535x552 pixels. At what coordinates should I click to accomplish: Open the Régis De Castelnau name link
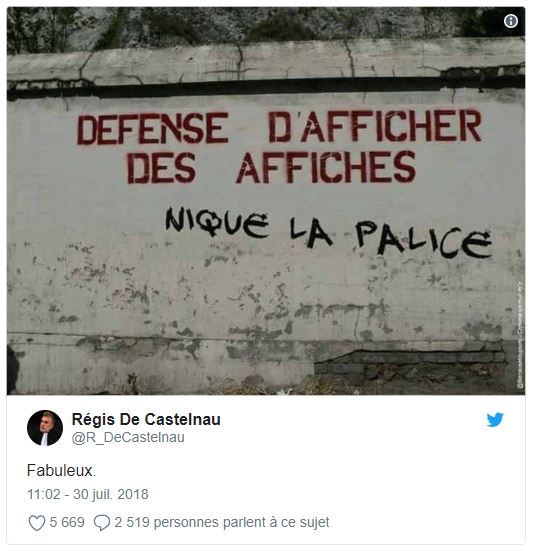point(146,419)
